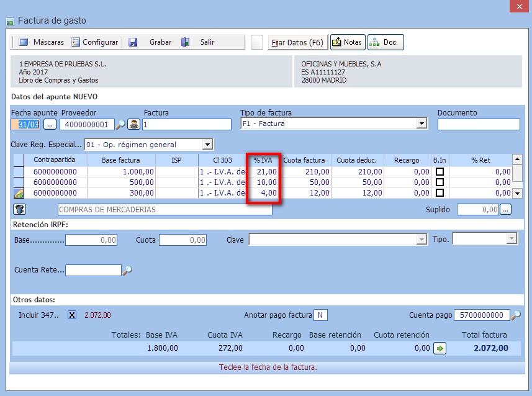Search retention account with magnifier icon
Image resolution: width=532 pixels, height=396 pixels.
point(127,270)
